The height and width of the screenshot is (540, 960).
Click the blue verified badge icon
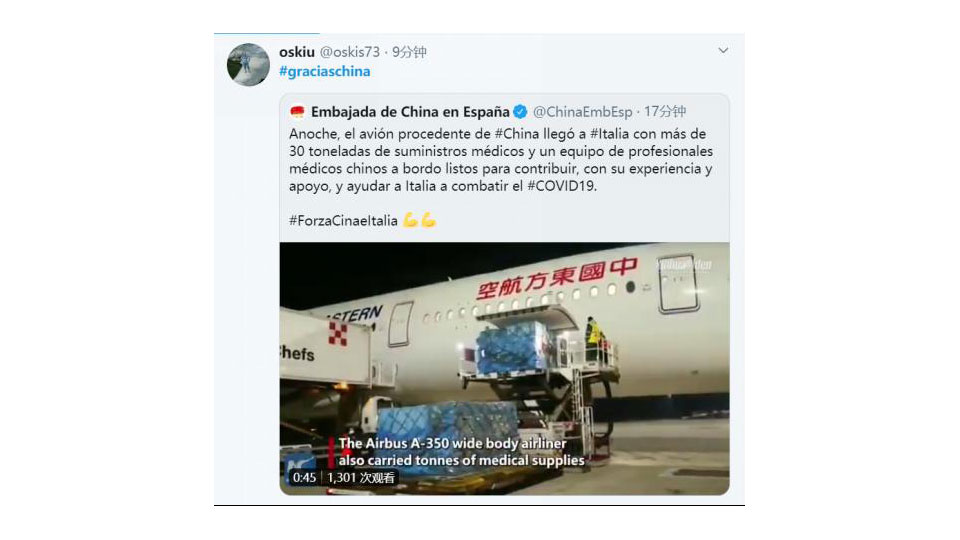[520, 111]
